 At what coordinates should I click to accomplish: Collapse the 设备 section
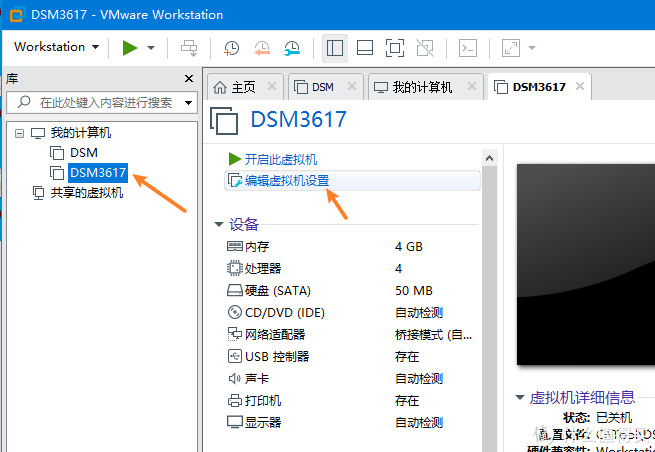click(218, 225)
